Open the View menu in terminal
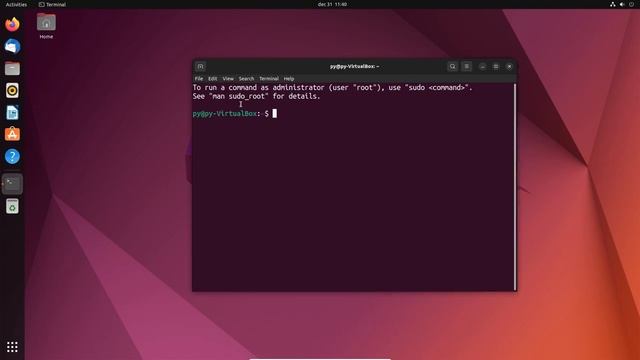Image resolution: width=640 pixels, height=360 pixels. 228,78
